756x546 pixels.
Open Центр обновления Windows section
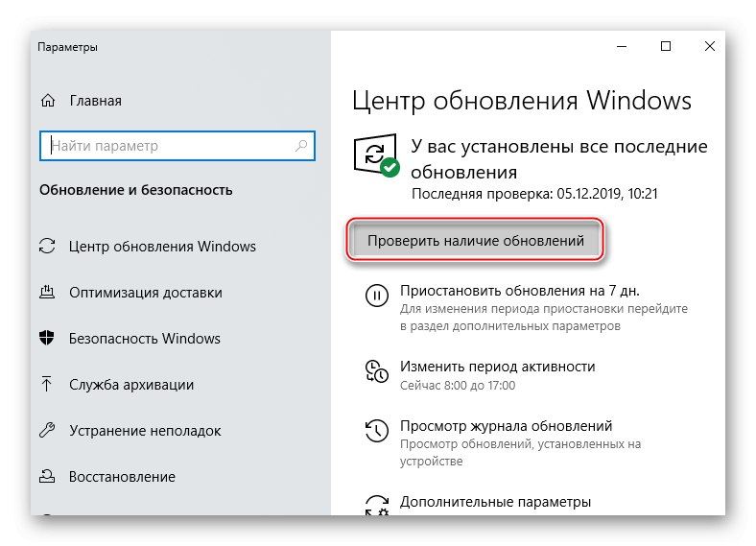tap(162, 247)
